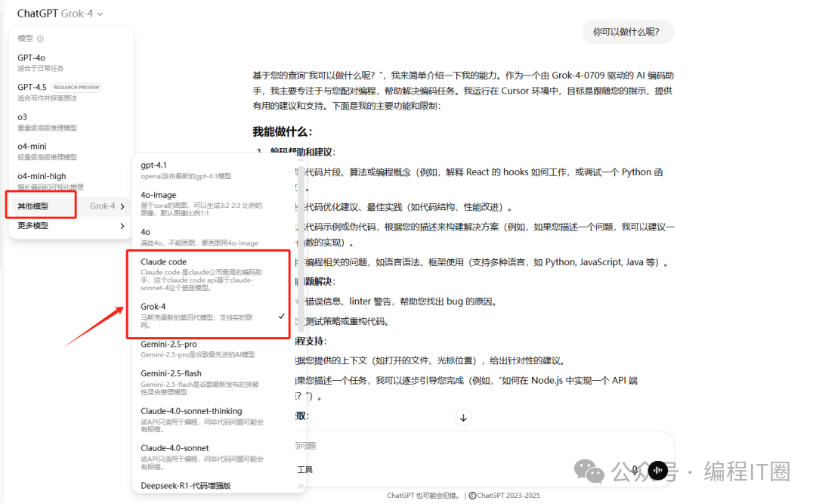The height and width of the screenshot is (504, 816).
Task: Select the o4-mini-high model
Action: pos(70,181)
